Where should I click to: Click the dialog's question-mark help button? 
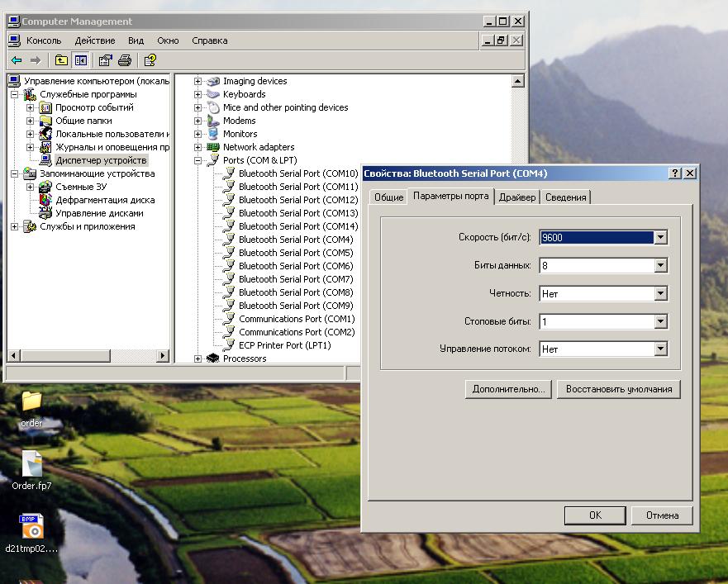pyautogui.click(x=675, y=173)
